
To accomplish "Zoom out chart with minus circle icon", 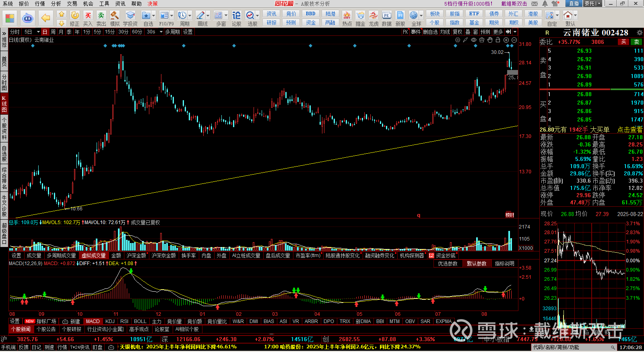I will pyautogui.click(x=514, y=40).
